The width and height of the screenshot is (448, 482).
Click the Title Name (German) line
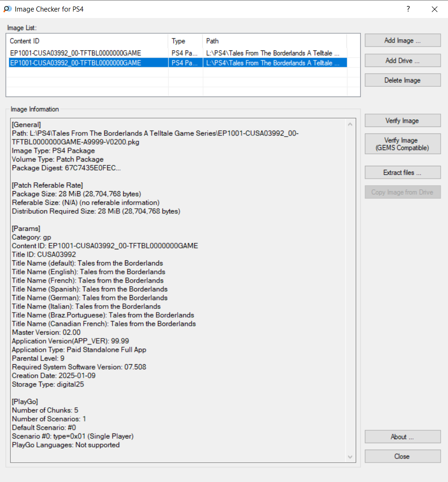(x=90, y=298)
